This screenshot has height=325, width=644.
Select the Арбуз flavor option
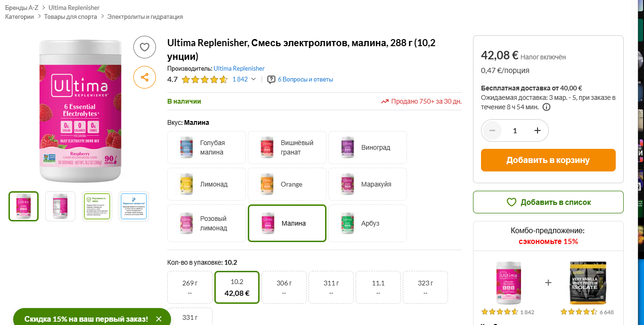[367, 223]
